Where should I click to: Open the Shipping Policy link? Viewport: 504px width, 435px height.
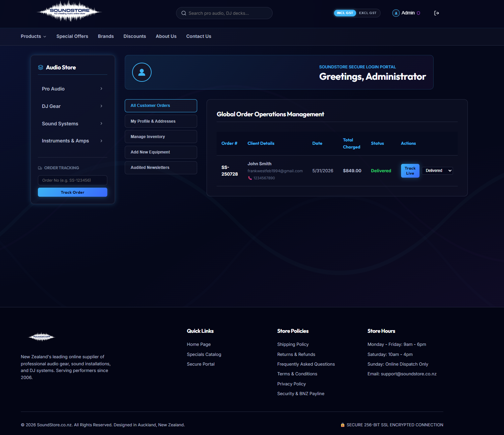tap(293, 345)
